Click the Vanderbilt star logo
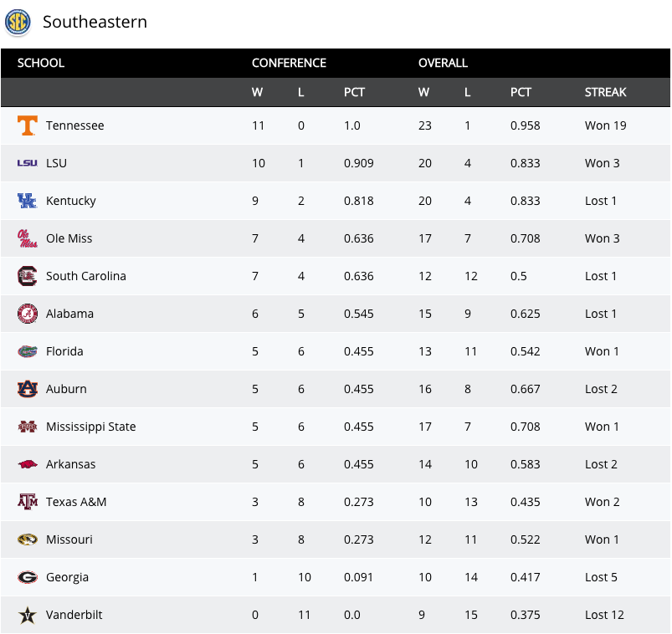This screenshot has width=672, height=634. (x=28, y=615)
